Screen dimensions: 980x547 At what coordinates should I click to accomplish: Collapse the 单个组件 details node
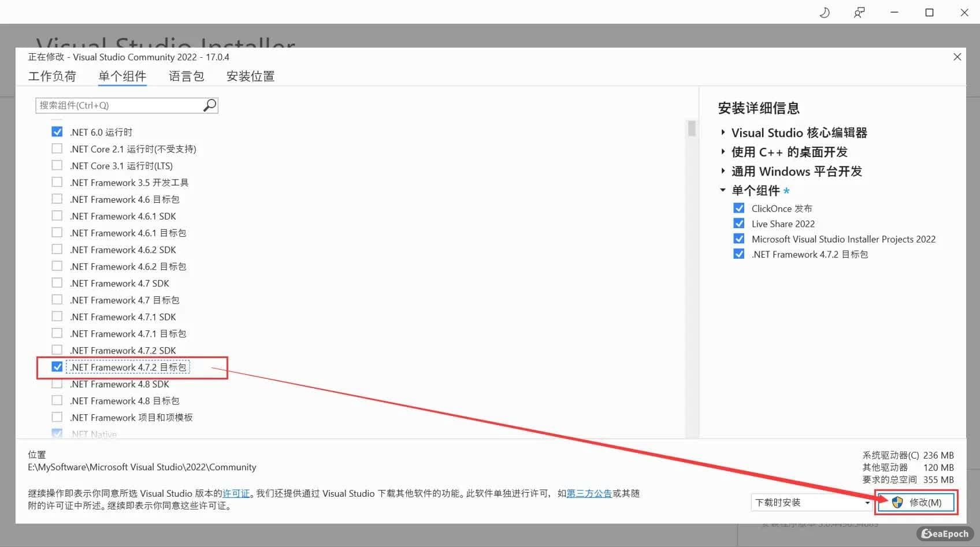point(723,190)
